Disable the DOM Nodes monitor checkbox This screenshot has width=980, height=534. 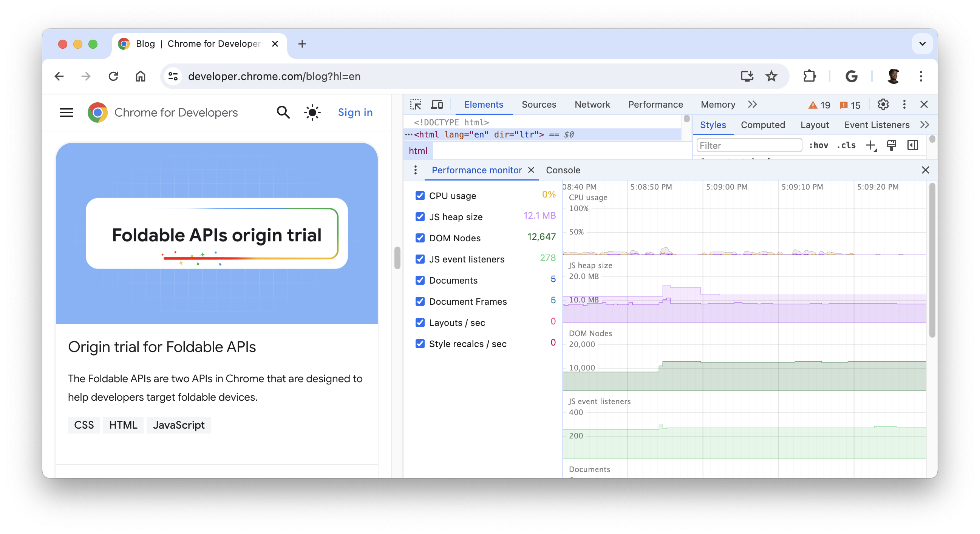(420, 238)
